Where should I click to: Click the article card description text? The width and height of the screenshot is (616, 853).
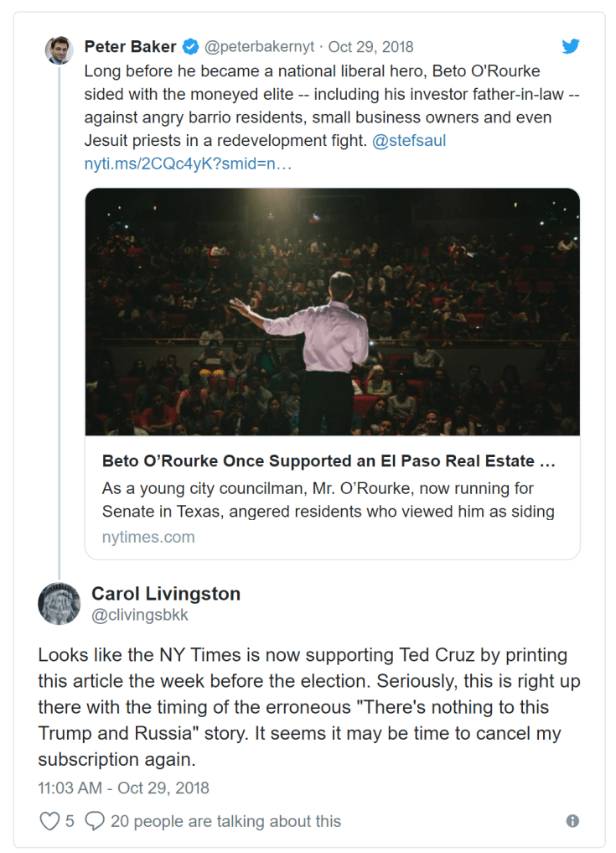[329, 499]
